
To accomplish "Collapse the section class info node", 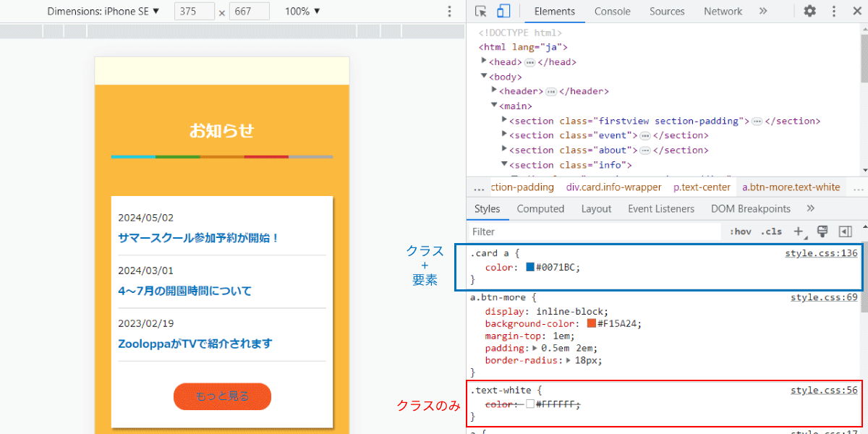I will pos(505,164).
